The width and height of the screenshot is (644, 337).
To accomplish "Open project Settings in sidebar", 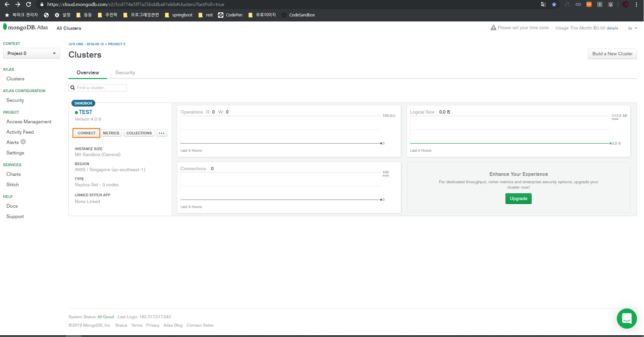I will 15,153.
